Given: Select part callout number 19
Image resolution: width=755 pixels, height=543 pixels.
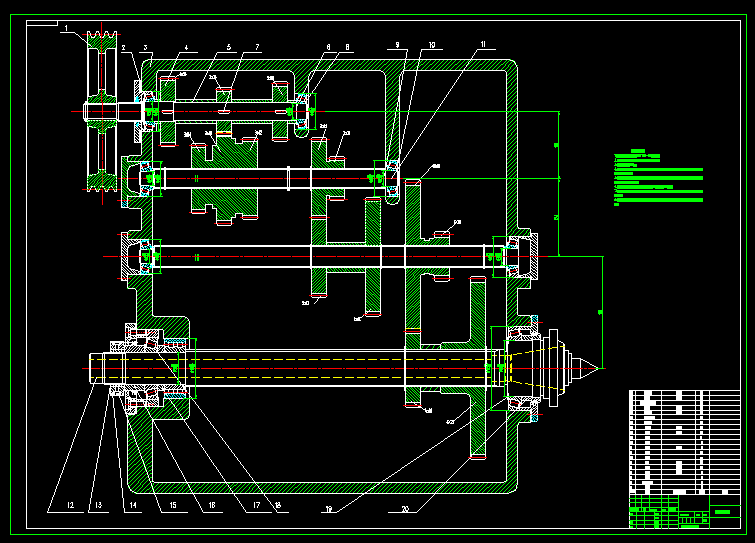Looking at the screenshot, I should tap(329, 509).
